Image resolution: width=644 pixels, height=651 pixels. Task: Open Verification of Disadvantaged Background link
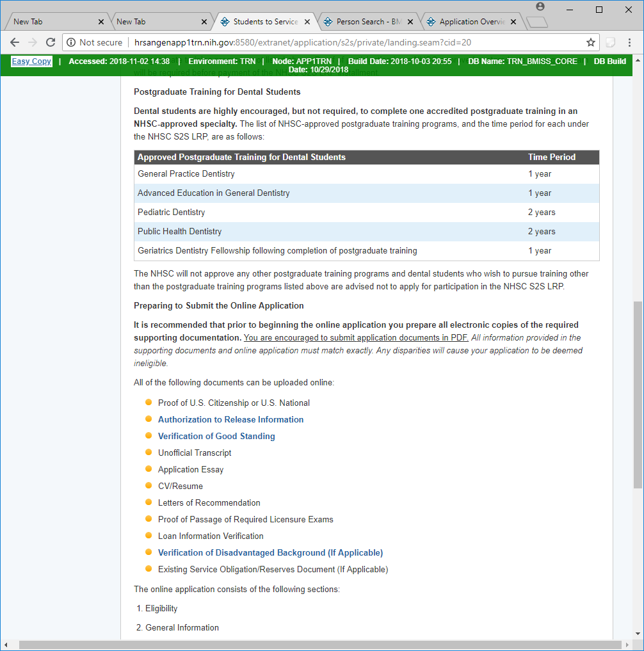click(x=270, y=552)
